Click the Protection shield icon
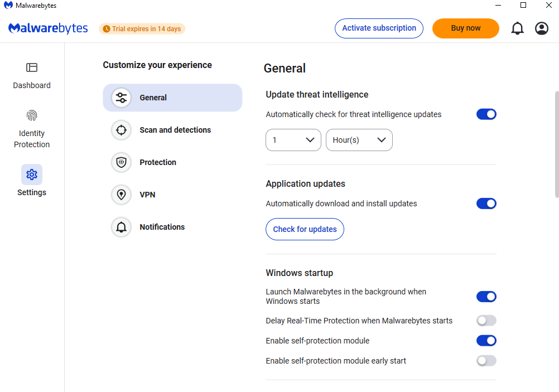Screen dimensions: 559x392 121,162
